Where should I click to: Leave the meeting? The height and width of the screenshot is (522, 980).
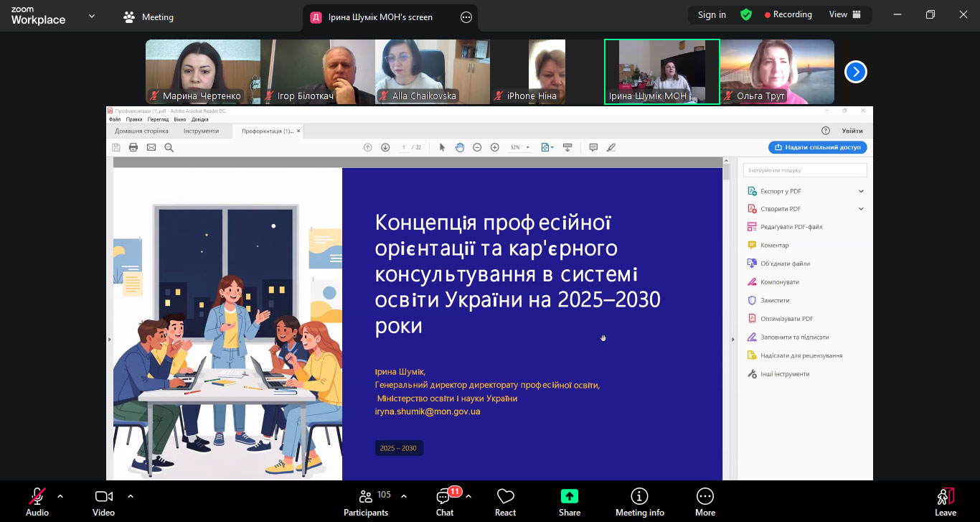click(x=945, y=500)
